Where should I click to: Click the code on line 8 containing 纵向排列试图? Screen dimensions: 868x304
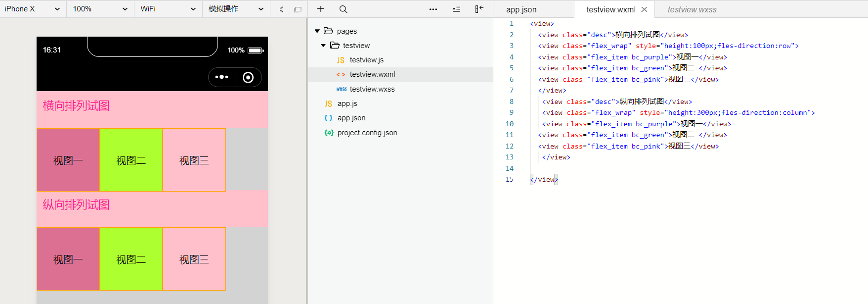pyautogui.click(x=617, y=101)
